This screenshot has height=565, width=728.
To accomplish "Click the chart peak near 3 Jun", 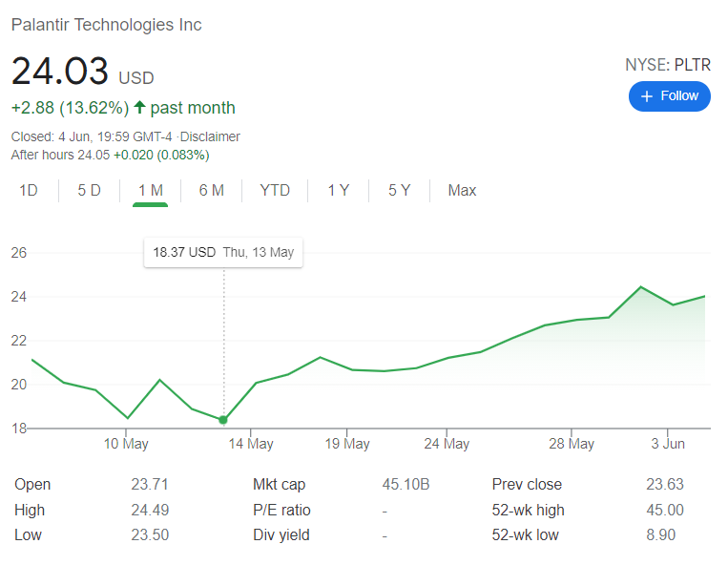I will coord(641,287).
